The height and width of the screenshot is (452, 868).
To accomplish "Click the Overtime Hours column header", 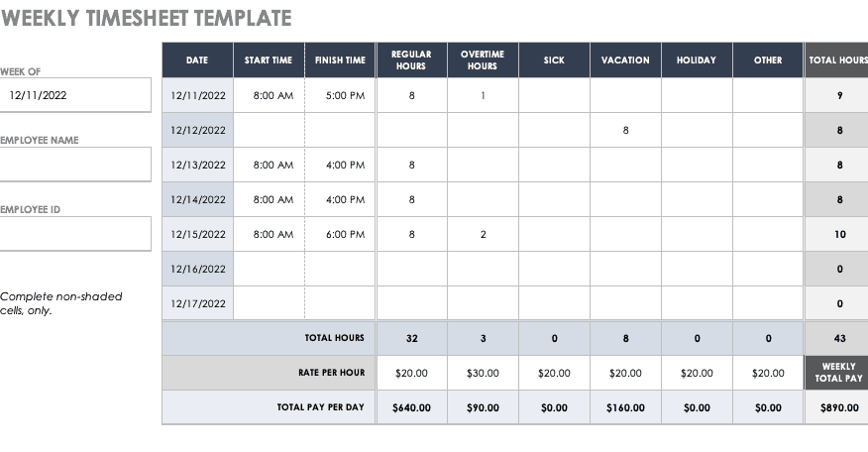I will point(483,60).
